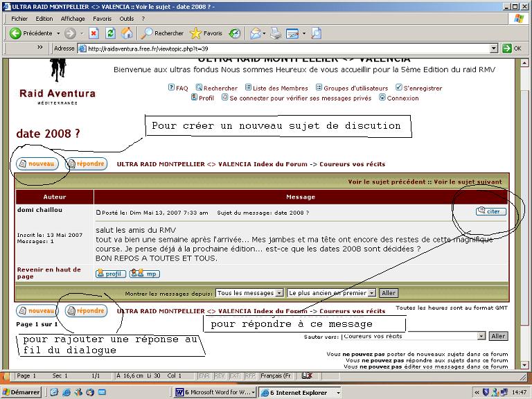Screen dimensions: 532x399
Task: Open Se connecter messages privés link
Action: coord(296,98)
